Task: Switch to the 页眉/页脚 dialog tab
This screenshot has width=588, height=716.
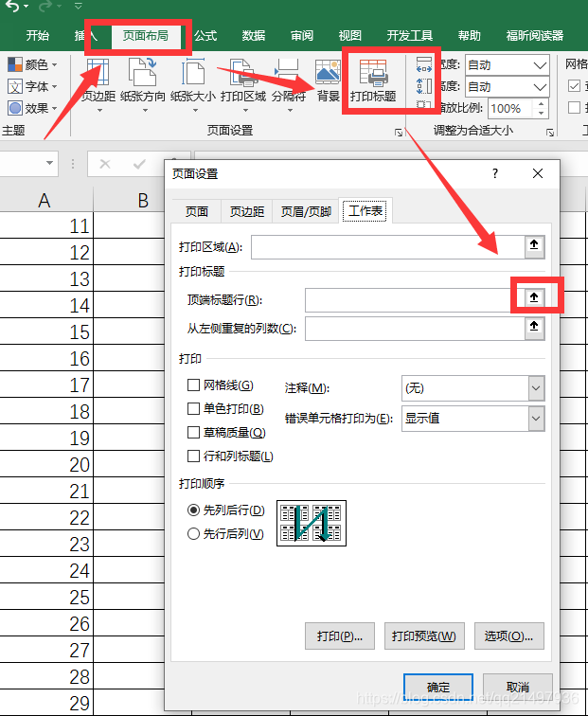Action: tap(306, 211)
